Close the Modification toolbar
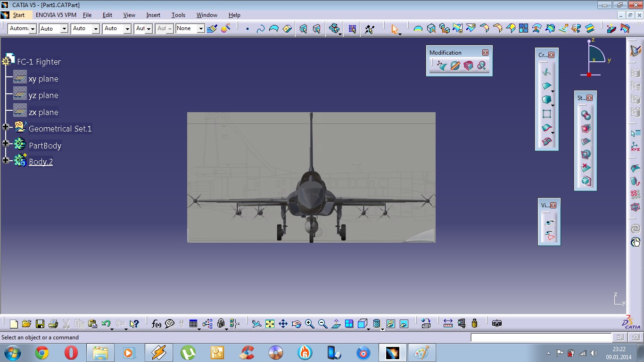Screen dimensions: 644x362 click(x=485, y=53)
